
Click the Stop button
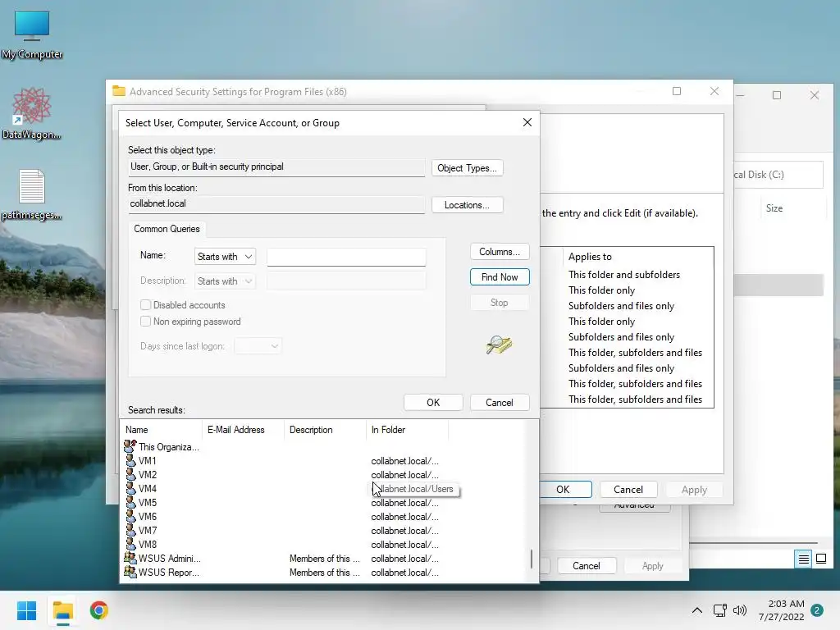pyautogui.click(x=500, y=303)
